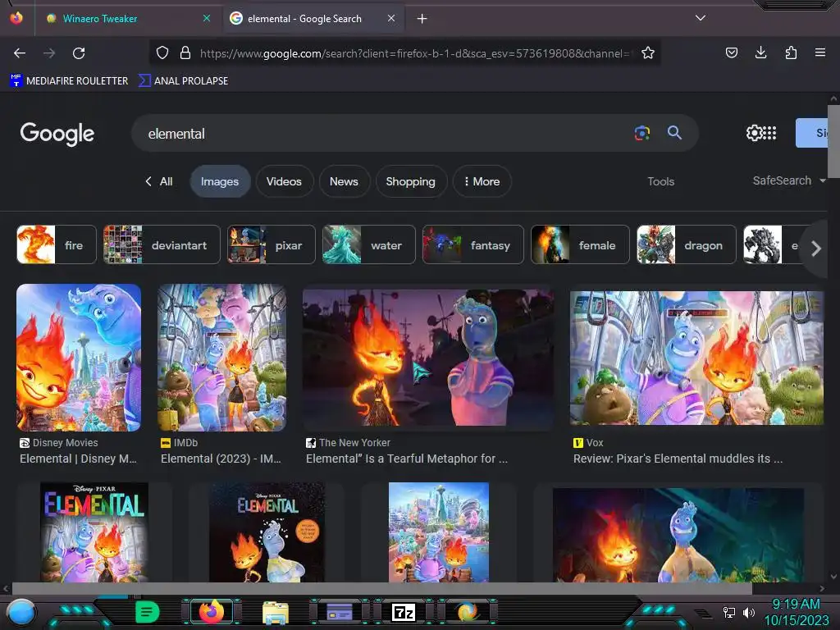Click the network tray icon

pos(728,612)
